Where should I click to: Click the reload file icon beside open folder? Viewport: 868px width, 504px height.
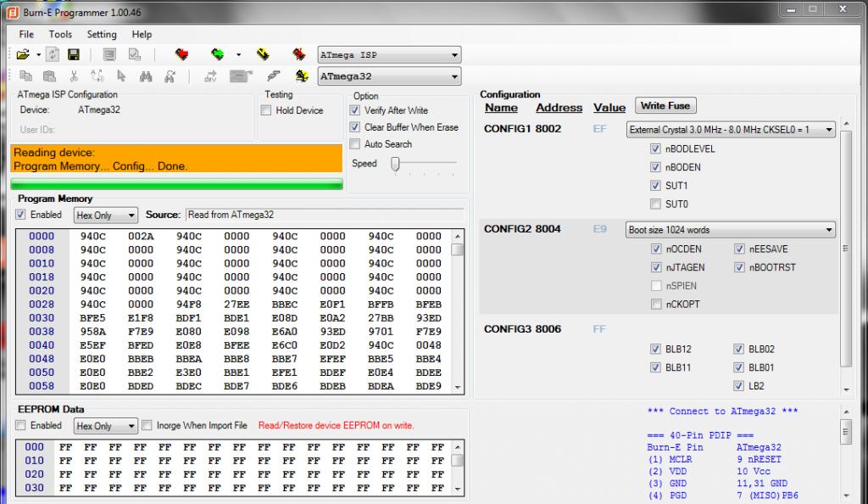click(x=53, y=54)
